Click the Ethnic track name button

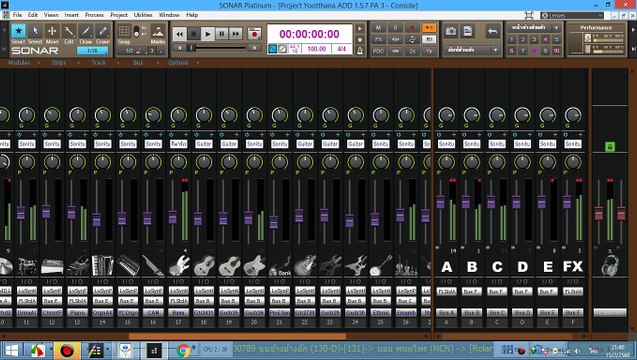[x=381, y=312]
